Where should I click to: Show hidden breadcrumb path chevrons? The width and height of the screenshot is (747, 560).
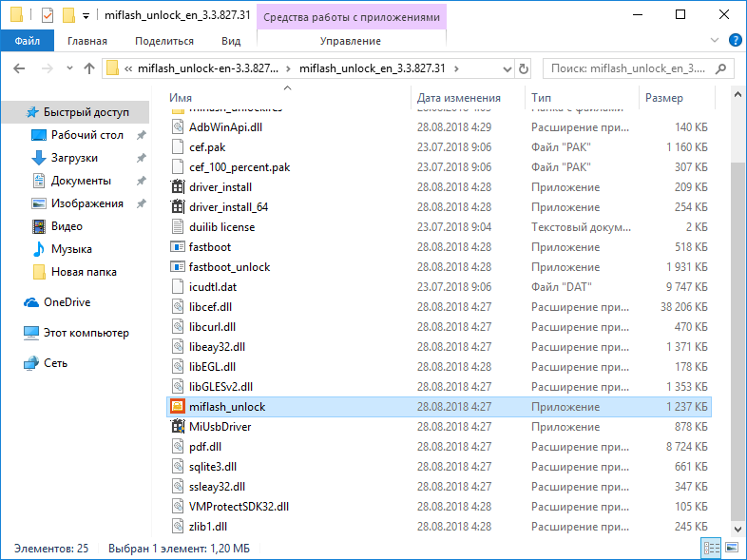tap(128, 68)
